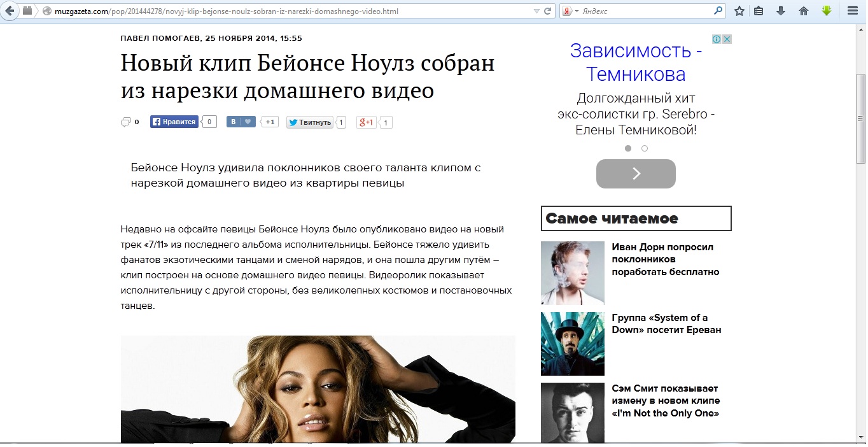Select the first ad carousel dot
The image size is (868, 447).
pos(628,148)
